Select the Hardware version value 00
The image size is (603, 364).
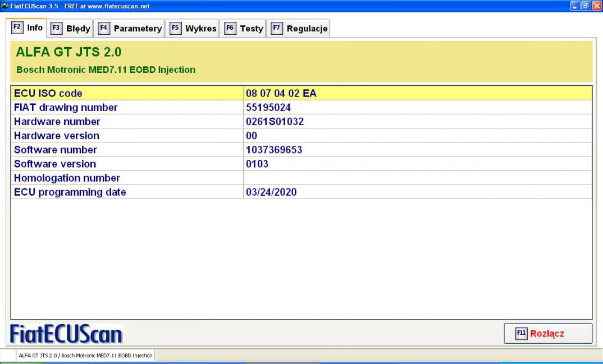252,136
